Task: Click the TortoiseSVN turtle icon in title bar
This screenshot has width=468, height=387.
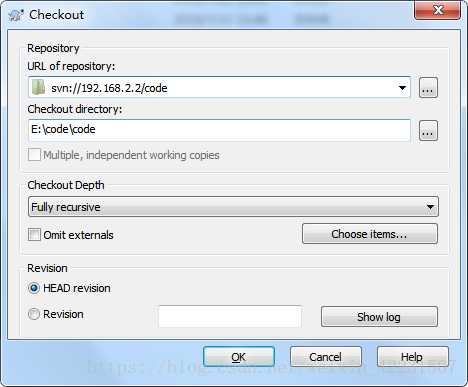Action: pyautogui.click(x=16, y=15)
